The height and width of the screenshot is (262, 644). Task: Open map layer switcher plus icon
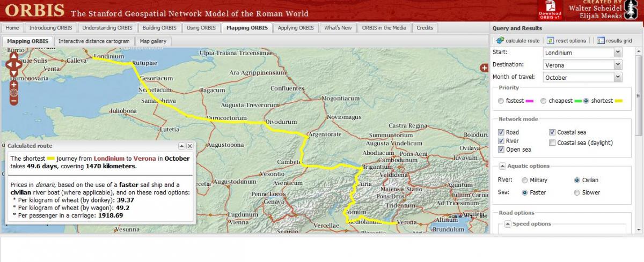click(x=484, y=68)
